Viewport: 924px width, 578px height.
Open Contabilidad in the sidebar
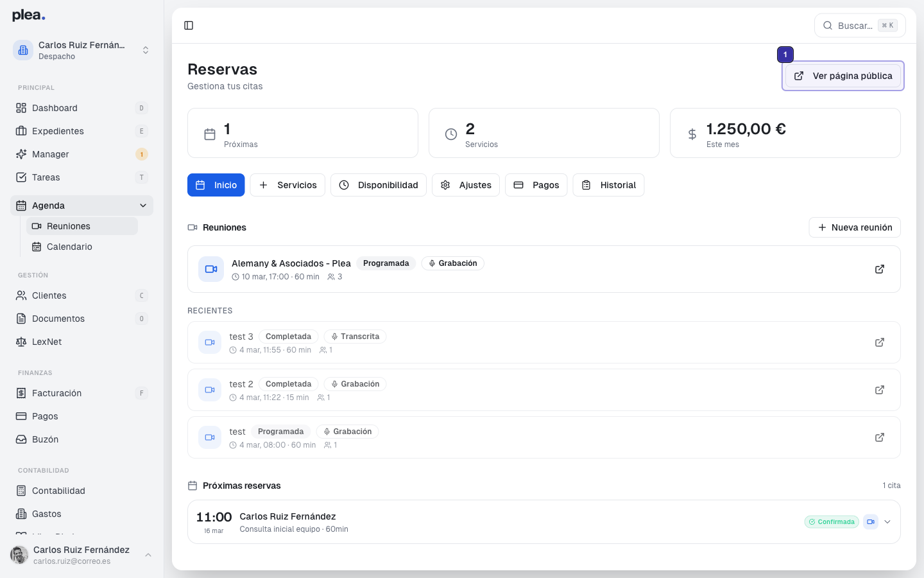[81, 491]
